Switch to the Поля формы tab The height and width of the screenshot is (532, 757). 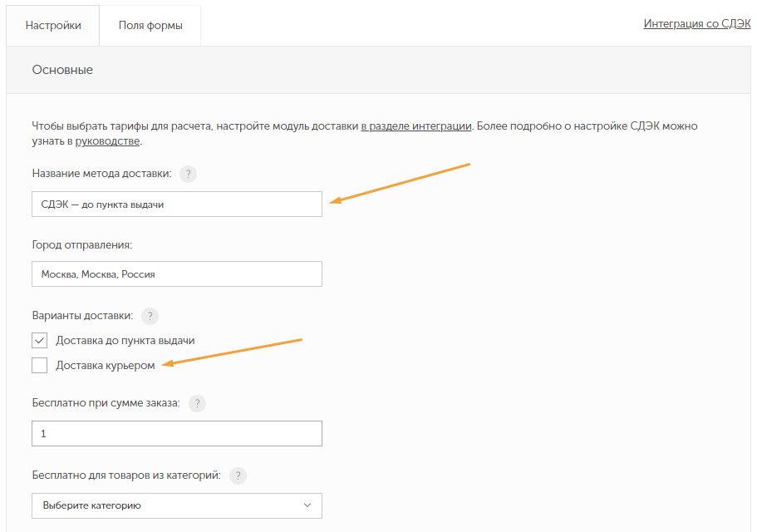pyautogui.click(x=150, y=26)
